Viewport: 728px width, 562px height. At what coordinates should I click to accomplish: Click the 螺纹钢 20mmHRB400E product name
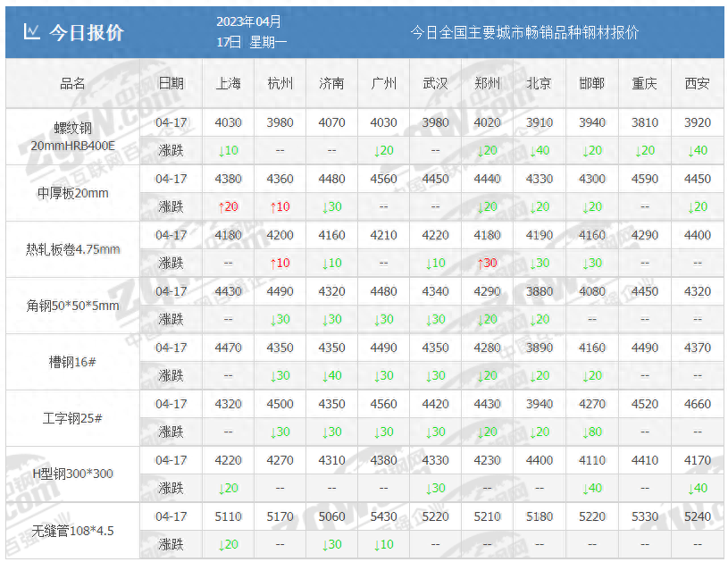point(73,137)
